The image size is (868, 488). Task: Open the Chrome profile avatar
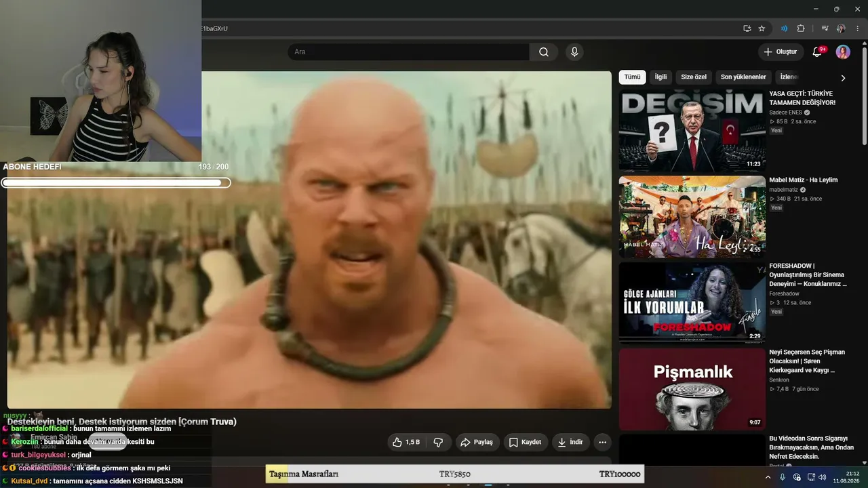[841, 28]
